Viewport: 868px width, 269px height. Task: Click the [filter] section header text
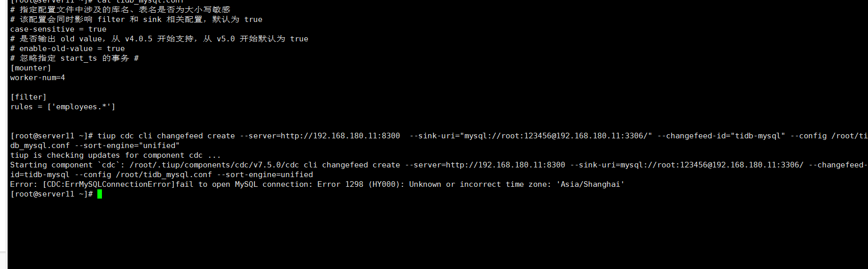29,97
